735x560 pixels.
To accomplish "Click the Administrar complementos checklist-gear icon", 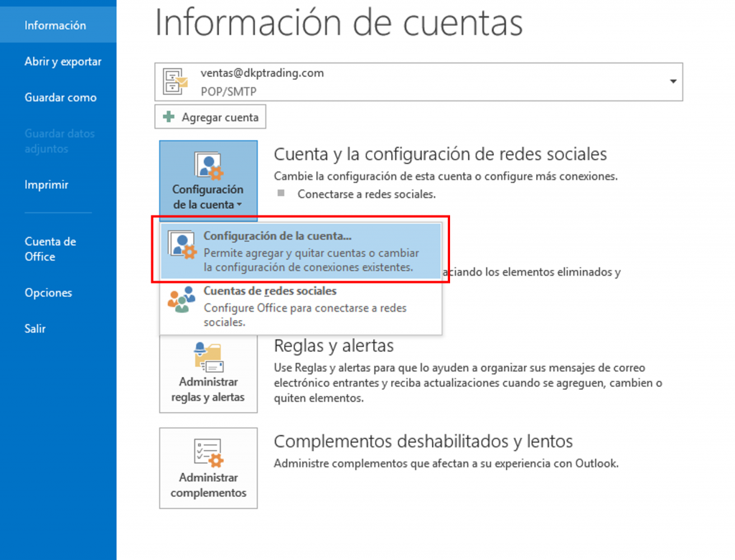I will point(208,452).
